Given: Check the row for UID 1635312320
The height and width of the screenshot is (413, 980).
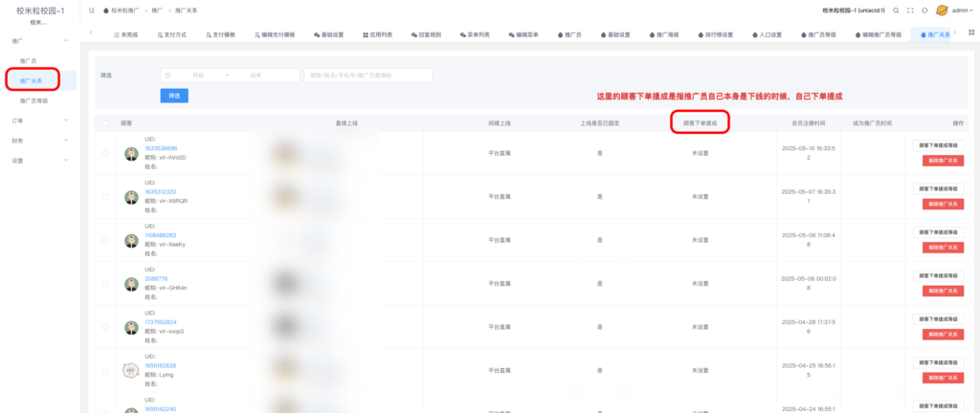Looking at the screenshot, I should coord(105,197).
